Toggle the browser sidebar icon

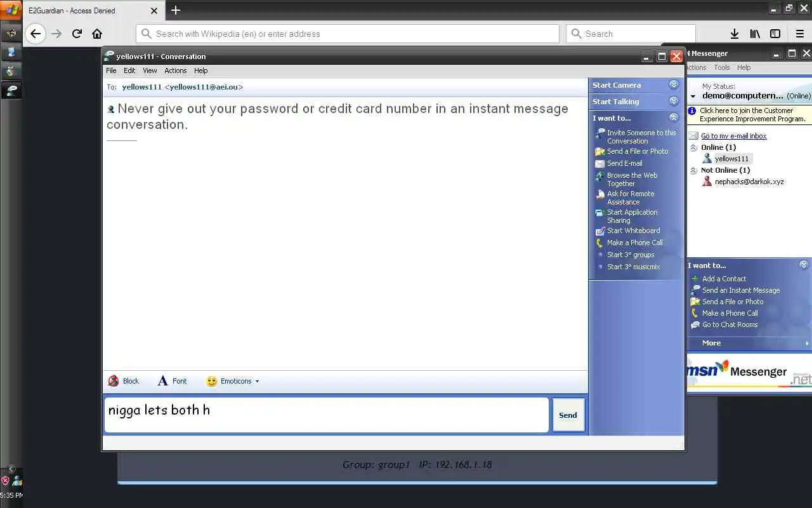(x=775, y=34)
